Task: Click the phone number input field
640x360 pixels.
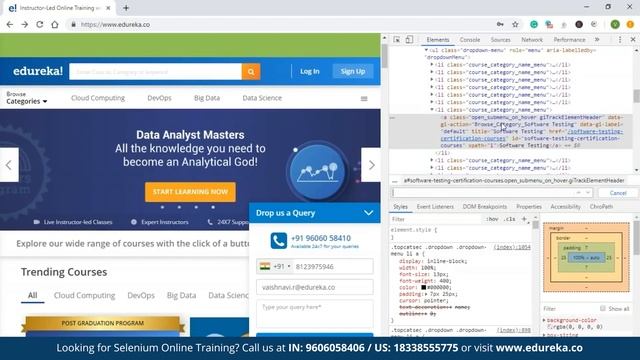Action: [x=333, y=267]
